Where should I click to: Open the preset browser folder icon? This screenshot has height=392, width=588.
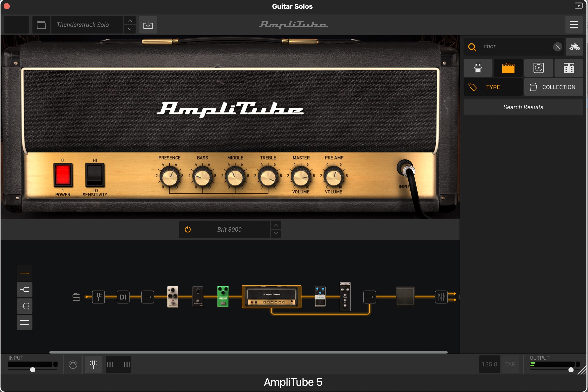[41, 25]
